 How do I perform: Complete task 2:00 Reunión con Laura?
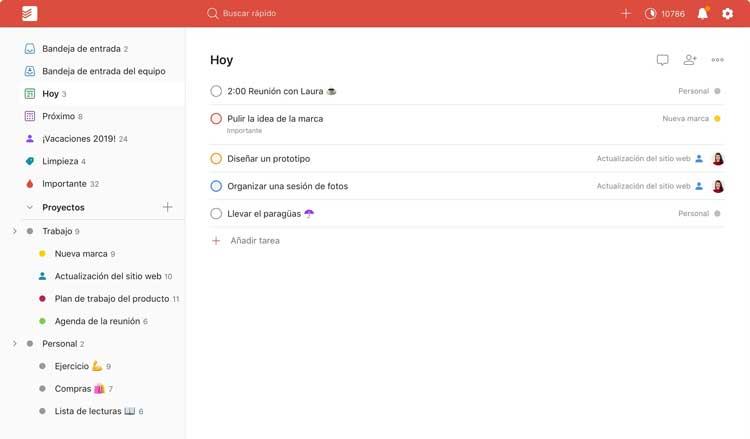click(216, 91)
